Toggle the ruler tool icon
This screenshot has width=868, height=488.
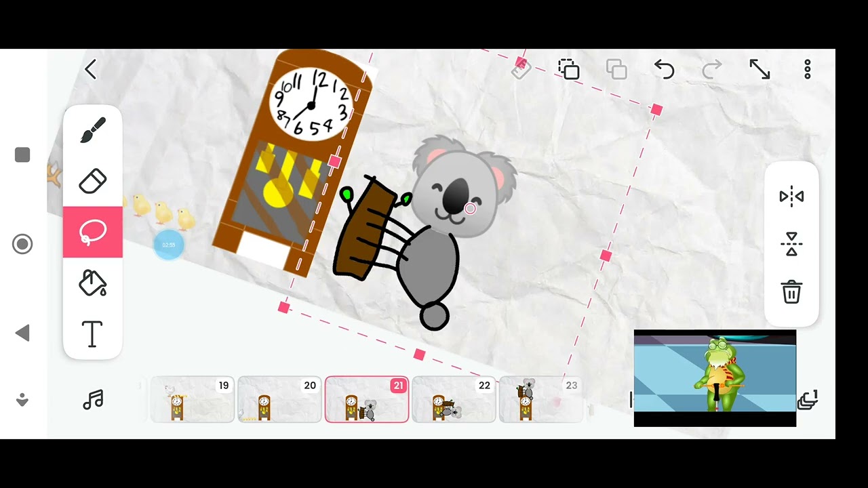pos(521,69)
